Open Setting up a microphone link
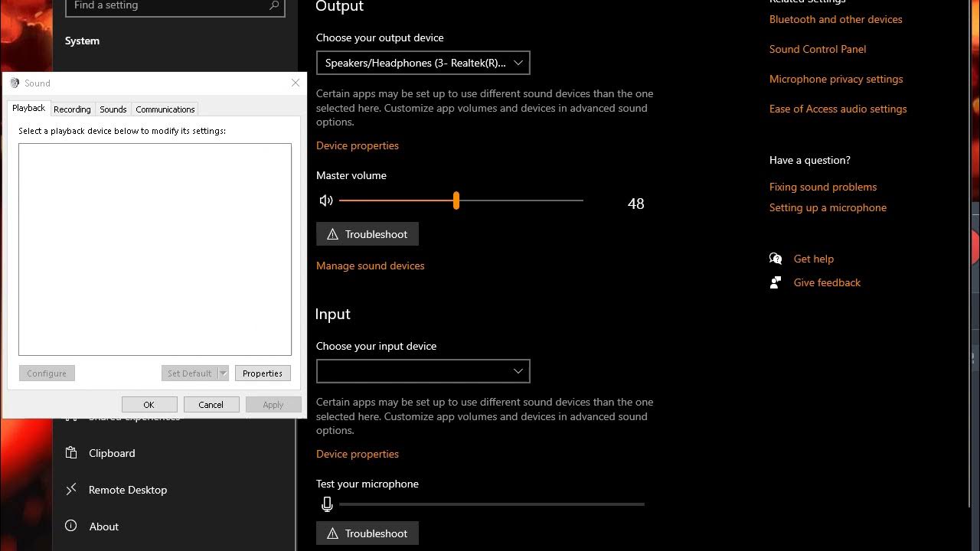The width and height of the screenshot is (980, 551). tap(828, 207)
